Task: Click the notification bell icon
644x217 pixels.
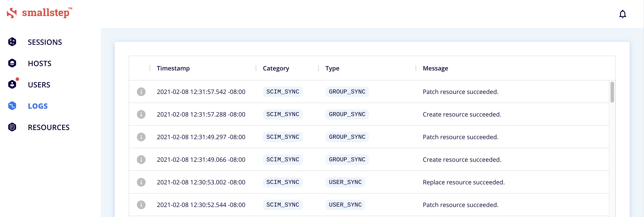Action: (x=622, y=14)
